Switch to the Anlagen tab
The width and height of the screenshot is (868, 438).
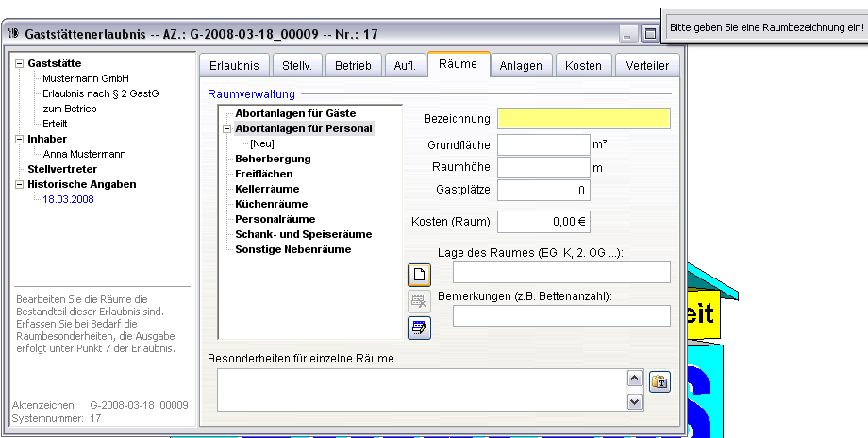(x=521, y=65)
